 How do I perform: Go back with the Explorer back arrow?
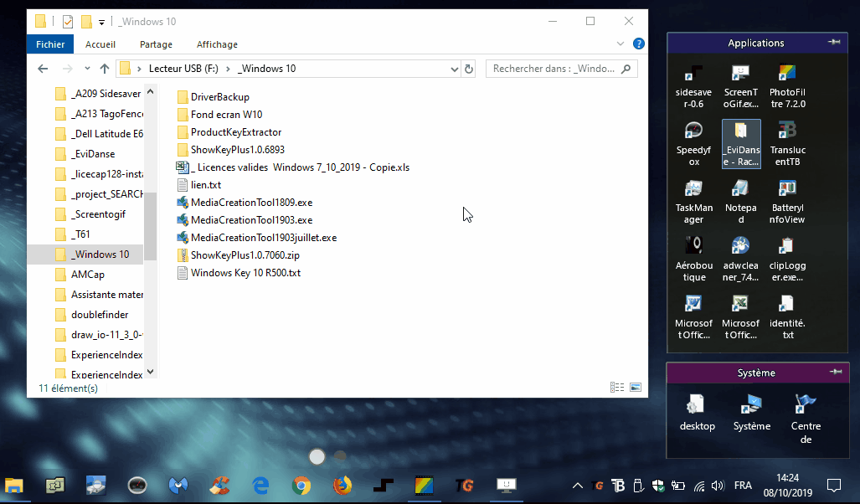(43, 69)
